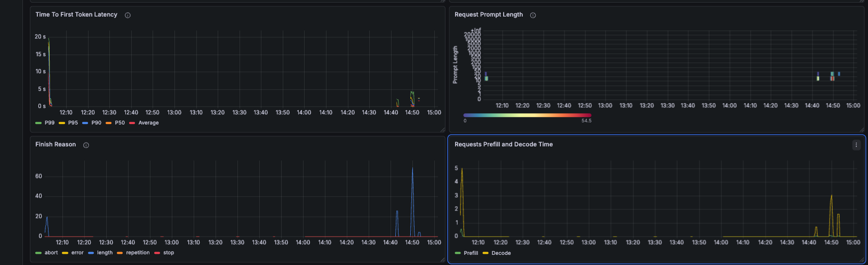The width and height of the screenshot is (868, 265).
Task: Click the 60 label on Finish Reason axis
Action: [x=39, y=176]
